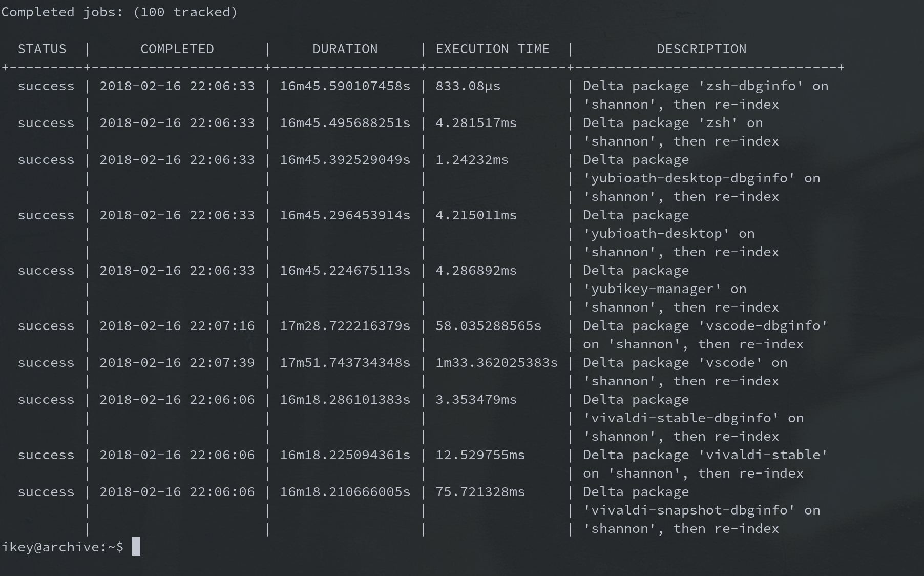Click execution time 1.24232ms
This screenshot has width=924, height=576.
coord(472,159)
